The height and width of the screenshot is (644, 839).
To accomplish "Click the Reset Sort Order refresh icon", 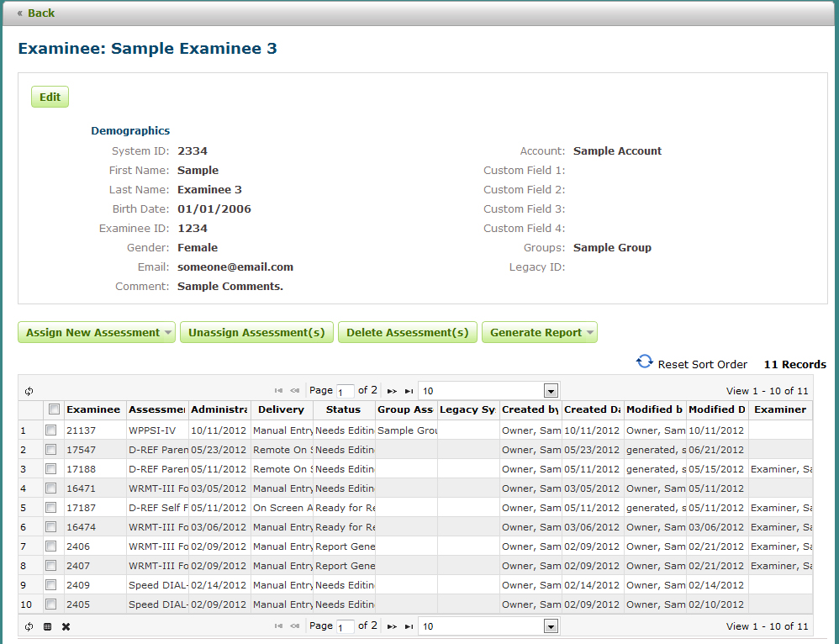I will click(x=645, y=362).
